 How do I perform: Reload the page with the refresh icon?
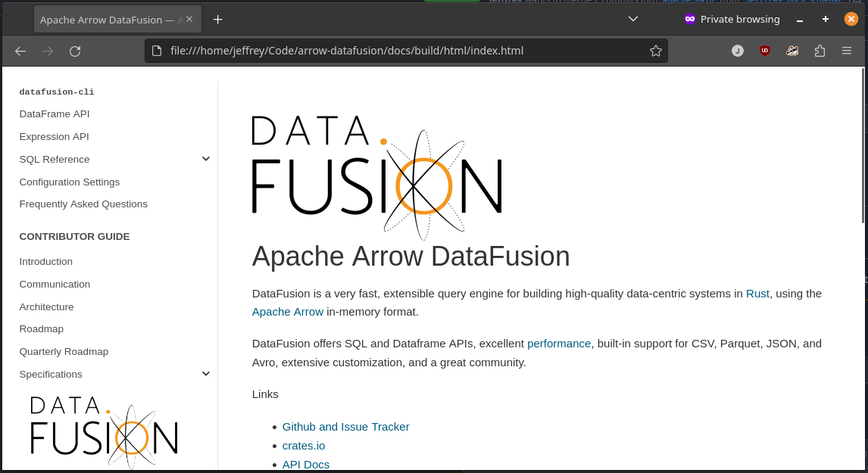click(x=75, y=51)
